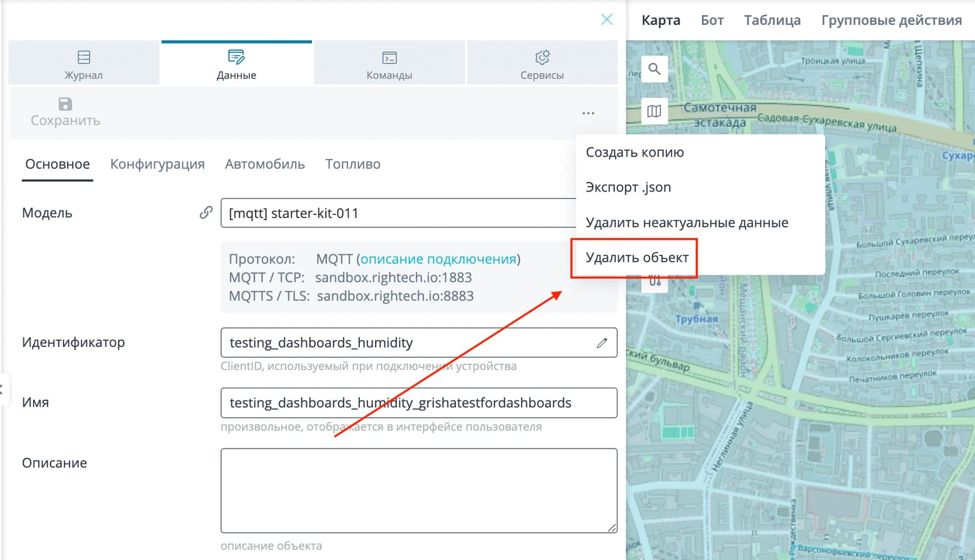Image resolution: width=975 pixels, height=560 pixels.
Task: Click the link icon next to Модель
Action: (206, 212)
